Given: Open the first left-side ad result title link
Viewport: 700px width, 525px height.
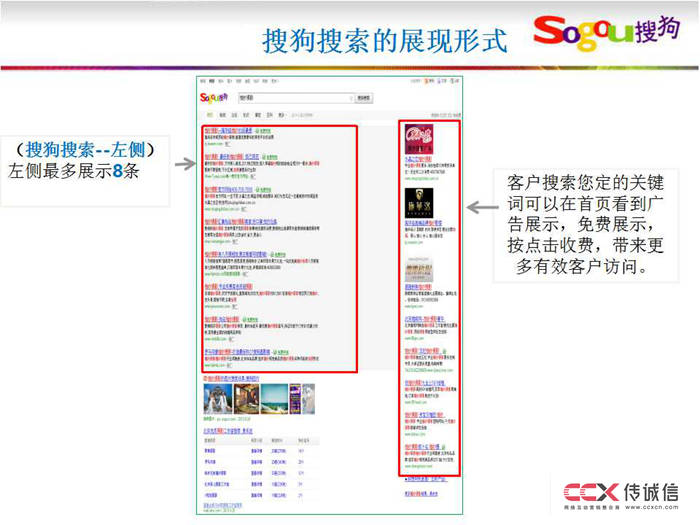Looking at the screenshot, I should pos(228,130).
